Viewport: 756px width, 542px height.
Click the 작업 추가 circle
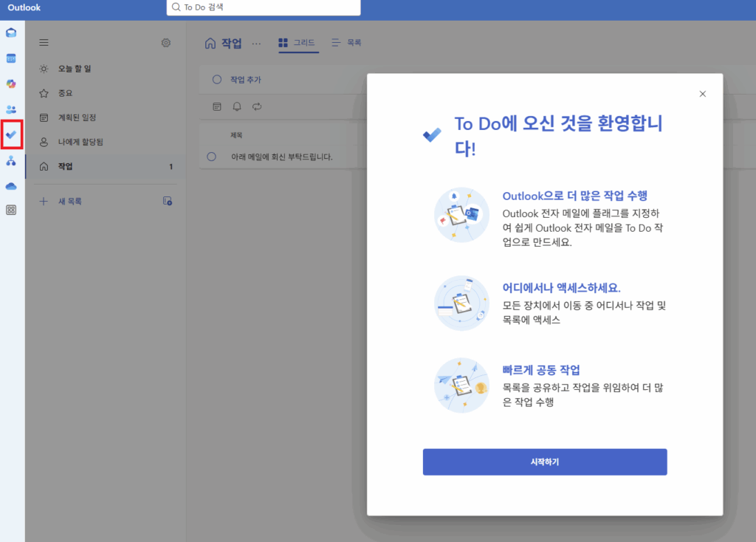(217, 80)
